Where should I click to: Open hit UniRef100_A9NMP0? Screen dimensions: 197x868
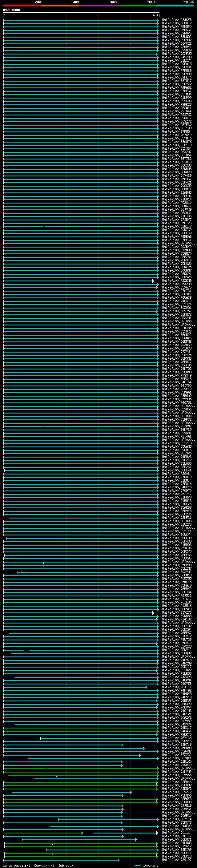pyautogui.click(x=177, y=26)
